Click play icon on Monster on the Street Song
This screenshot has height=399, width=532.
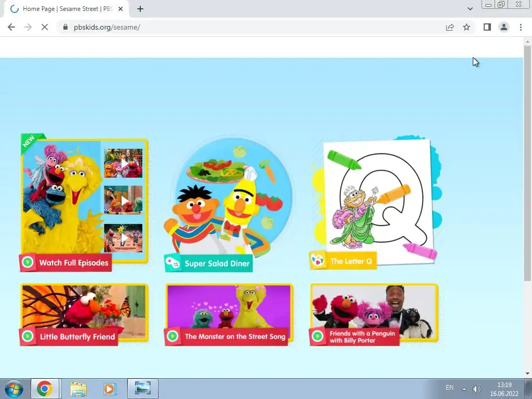click(172, 336)
